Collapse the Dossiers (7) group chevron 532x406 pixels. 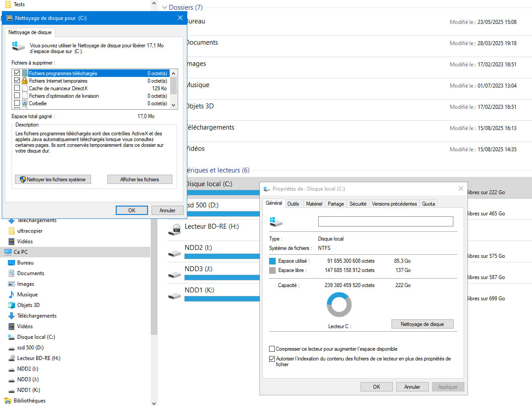[164, 8]
